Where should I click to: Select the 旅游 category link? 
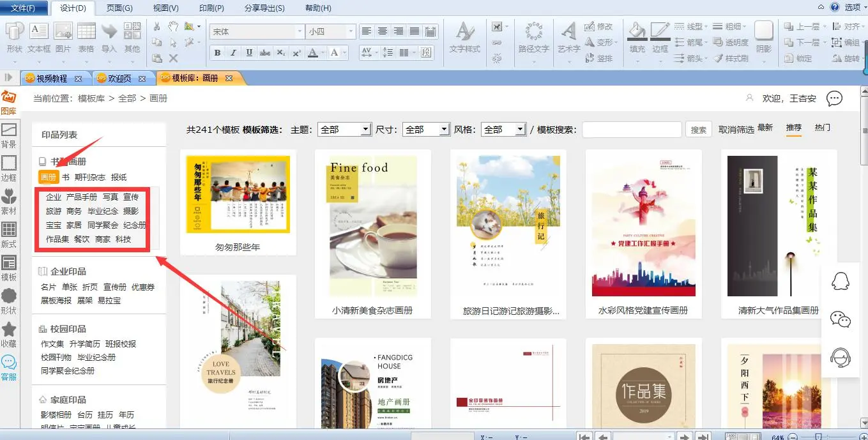(54, 211)
